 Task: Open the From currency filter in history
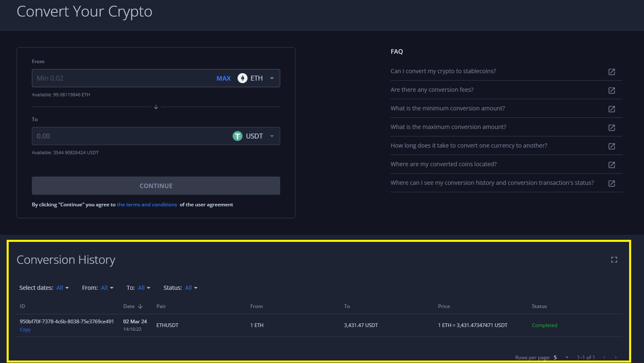tap(107, 288)
